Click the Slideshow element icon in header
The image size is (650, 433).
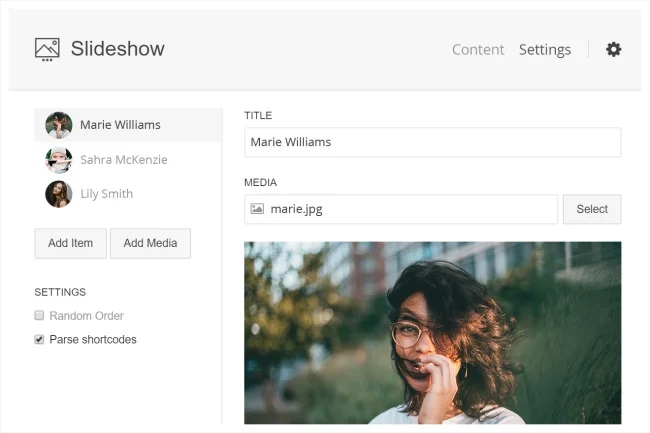47,49
